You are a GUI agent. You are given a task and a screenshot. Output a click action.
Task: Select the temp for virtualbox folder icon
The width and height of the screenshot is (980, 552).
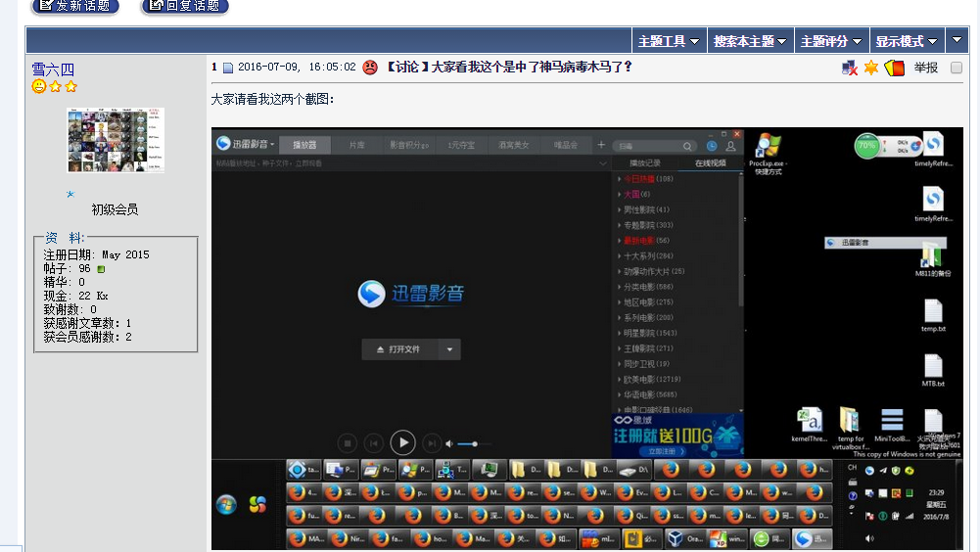pos(850,429)
